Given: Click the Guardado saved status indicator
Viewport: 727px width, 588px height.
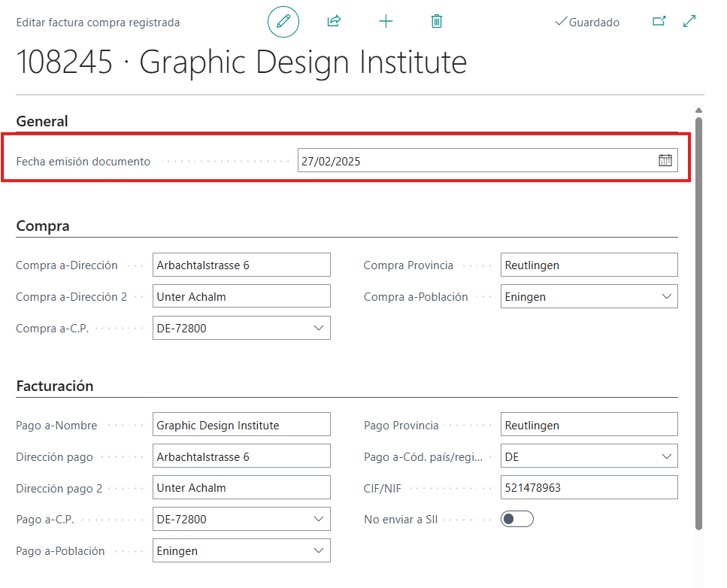Looking at the screenshot, I should [x=587, y=23].
